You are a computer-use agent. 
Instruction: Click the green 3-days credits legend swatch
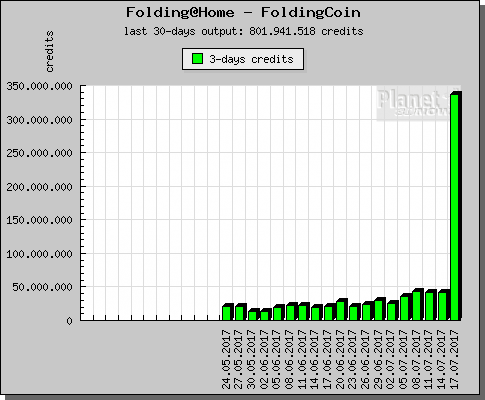[198, 59]
